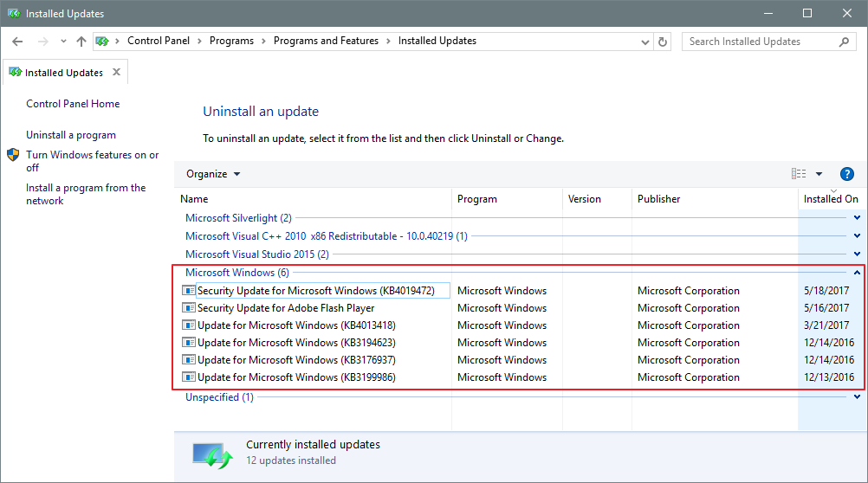
Task: Select Update for Microsoft Windows (KB4013418)
Action: [x=296, y=325]
